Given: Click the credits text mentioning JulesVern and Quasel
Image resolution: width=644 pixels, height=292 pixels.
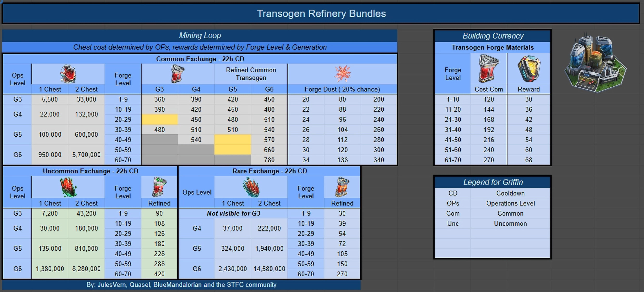Looking at the screenshot, I should [x=182, y=285].
